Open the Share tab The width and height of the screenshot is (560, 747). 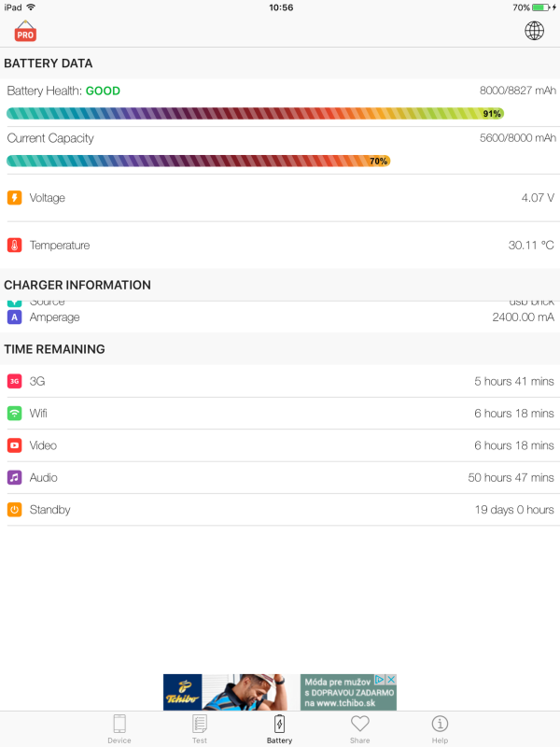coord(360,728)
